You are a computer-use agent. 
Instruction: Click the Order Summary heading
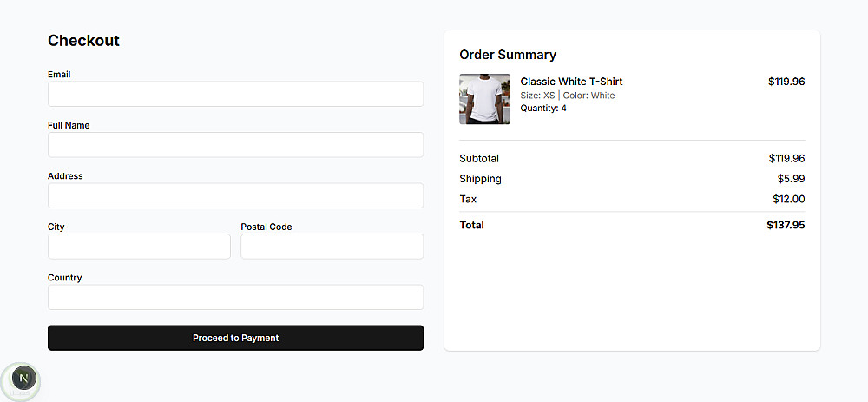(x=508, y=55)
